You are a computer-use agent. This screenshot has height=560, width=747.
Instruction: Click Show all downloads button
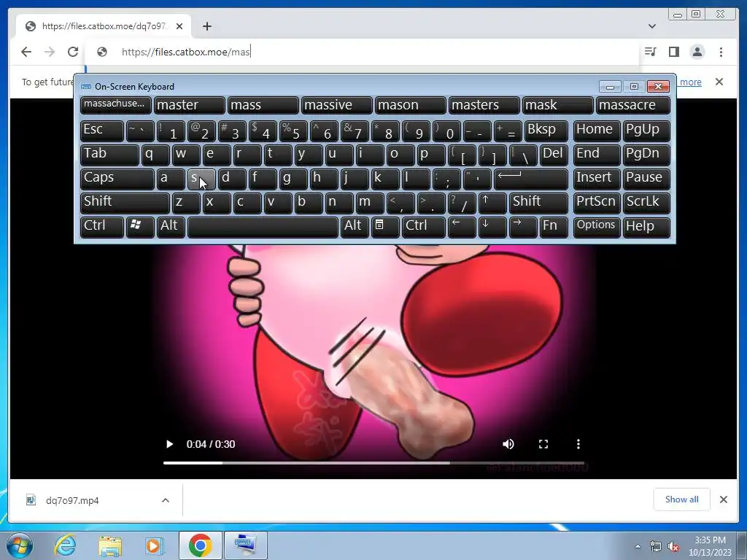682,499
